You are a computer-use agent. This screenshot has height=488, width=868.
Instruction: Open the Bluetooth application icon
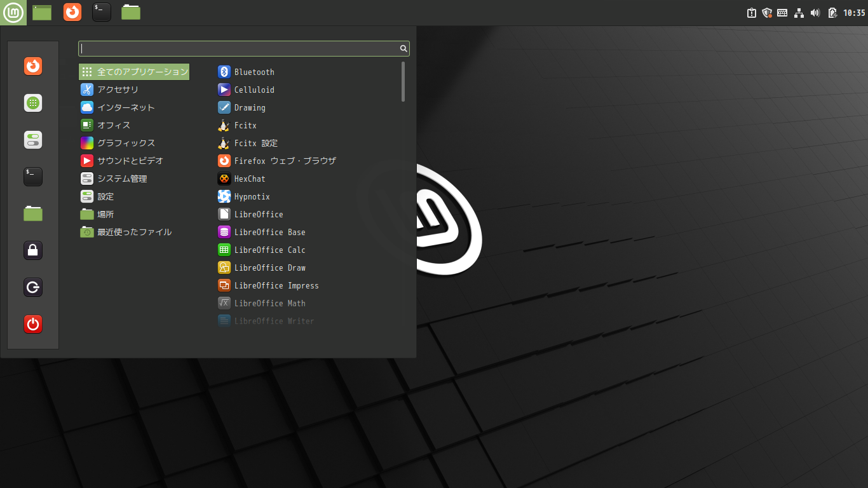(224, 72)
